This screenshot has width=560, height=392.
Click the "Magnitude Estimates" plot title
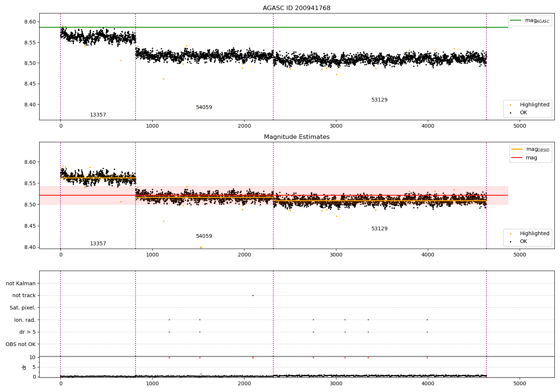click(296, 137)
